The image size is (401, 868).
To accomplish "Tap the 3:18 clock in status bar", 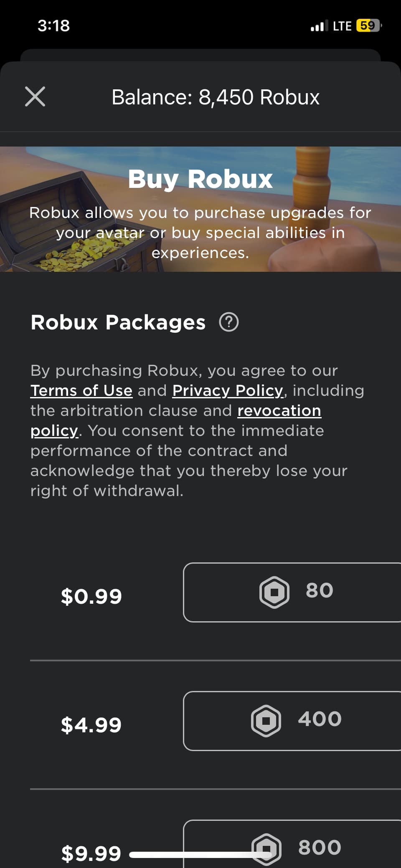I will click(x=53, y=26).
